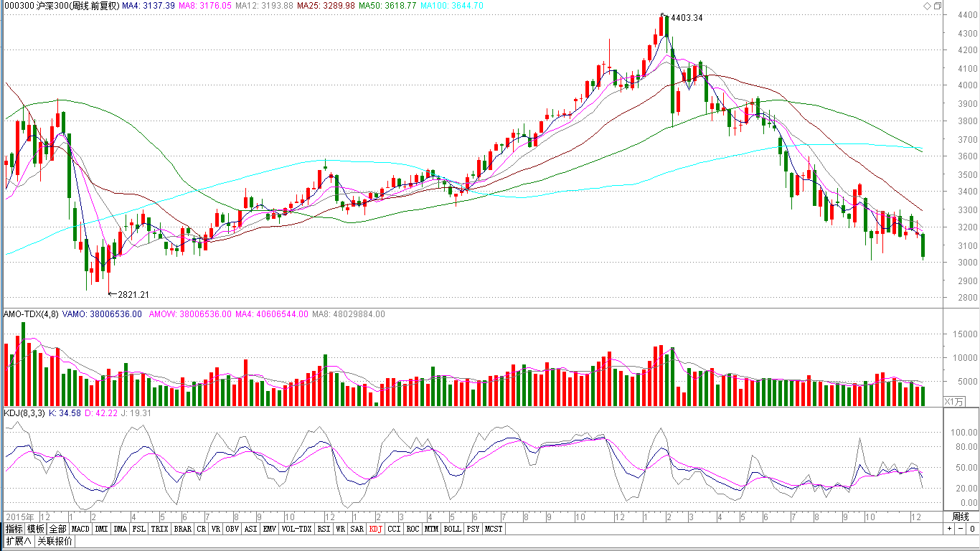Click the VAMO: 38006536.00 value

pos(102,314)
